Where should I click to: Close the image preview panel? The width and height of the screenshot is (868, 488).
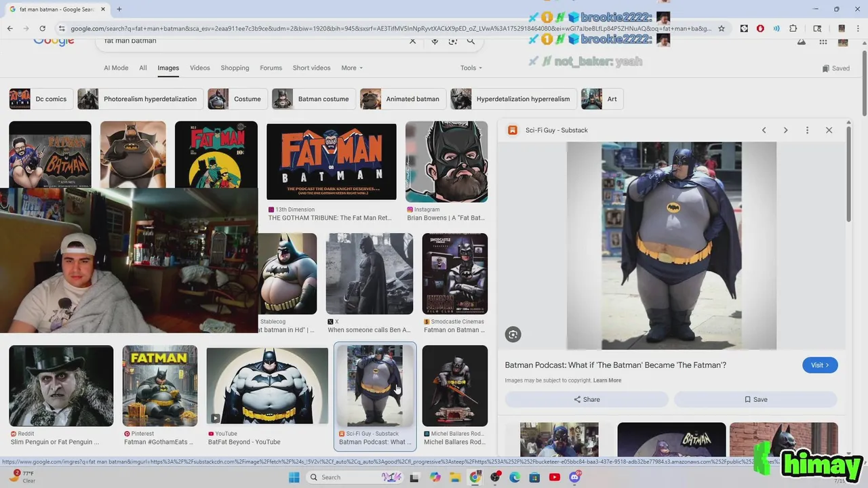coord(829,130)
